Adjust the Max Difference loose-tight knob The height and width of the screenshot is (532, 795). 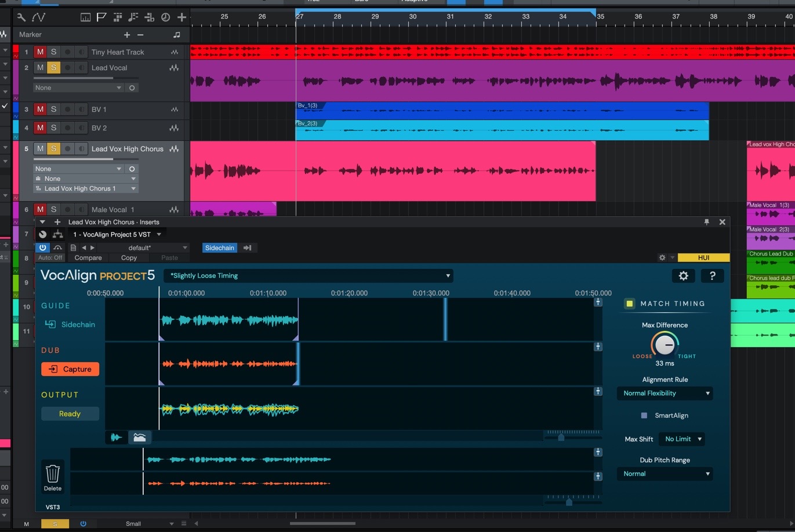click(x=665, y=345)
